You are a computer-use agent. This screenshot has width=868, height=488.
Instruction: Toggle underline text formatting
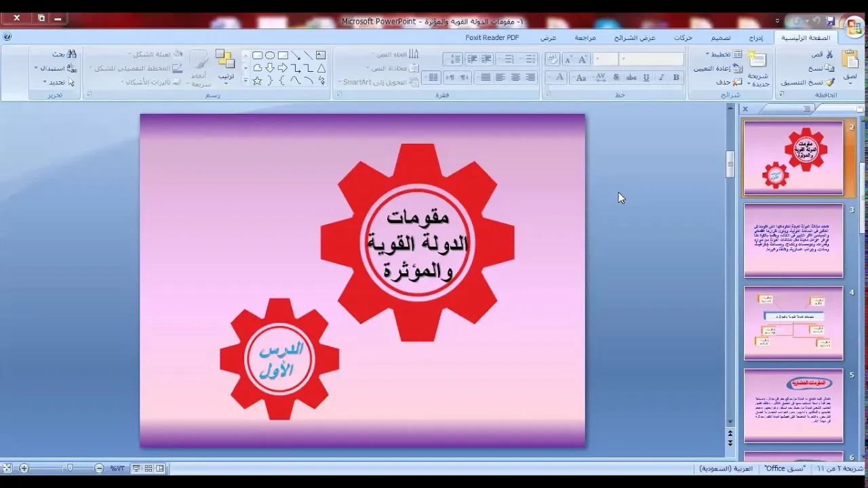click(646, 78)
